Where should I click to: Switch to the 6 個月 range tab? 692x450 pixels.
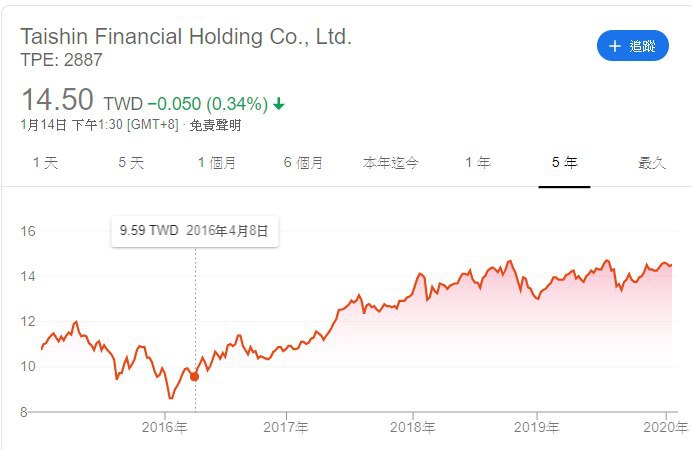point(303,162)
